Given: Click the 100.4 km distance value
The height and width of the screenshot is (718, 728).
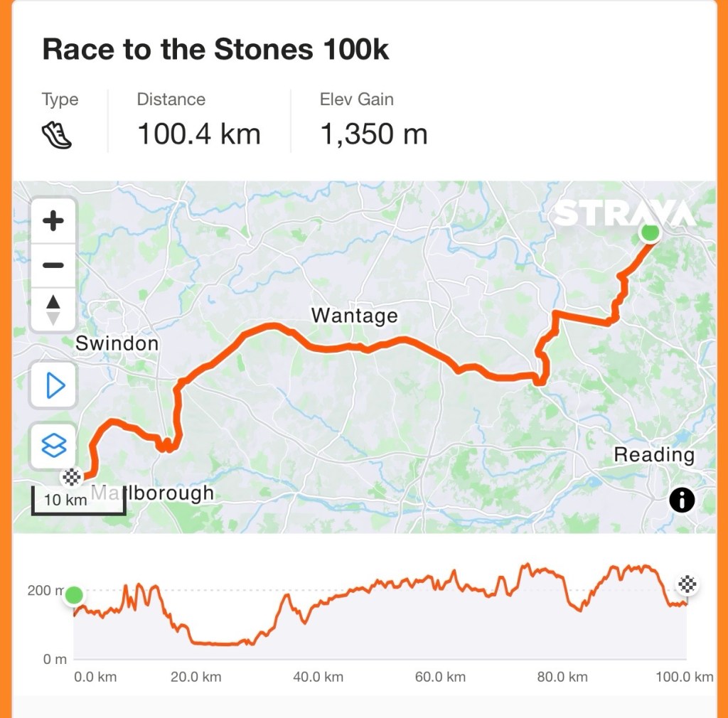Looking at the screenshot, I should point(199,134).
